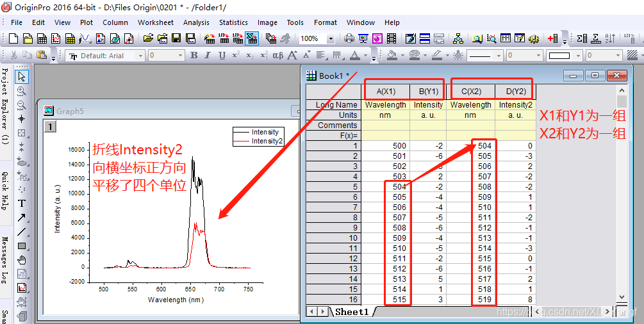
Task: Toggle Italic formatting
Action: 208,56
